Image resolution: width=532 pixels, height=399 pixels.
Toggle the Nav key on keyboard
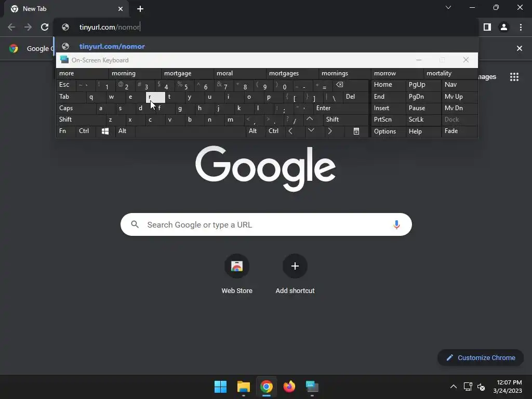[x=459, y=85]
